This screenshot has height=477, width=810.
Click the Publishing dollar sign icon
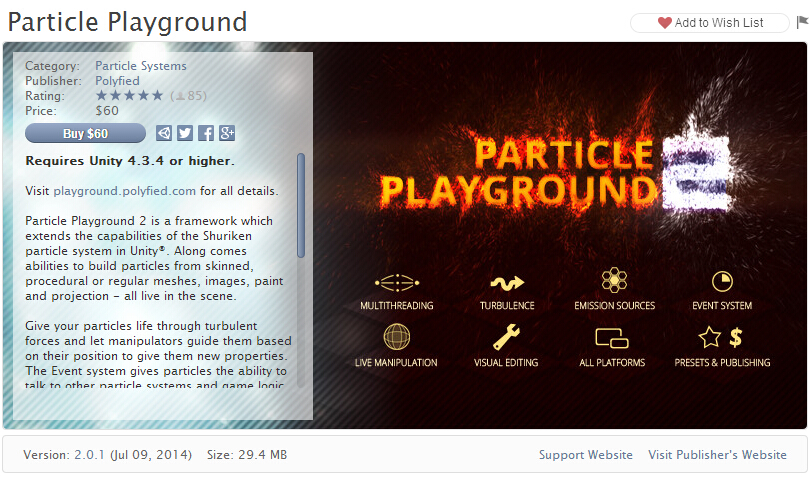736,337
